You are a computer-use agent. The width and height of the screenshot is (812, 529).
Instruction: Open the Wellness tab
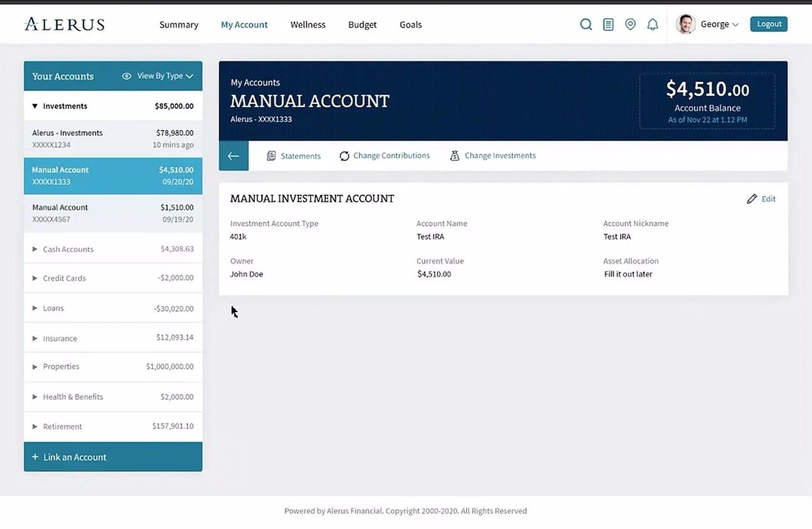pyautogui.click(x=308, y=25)
